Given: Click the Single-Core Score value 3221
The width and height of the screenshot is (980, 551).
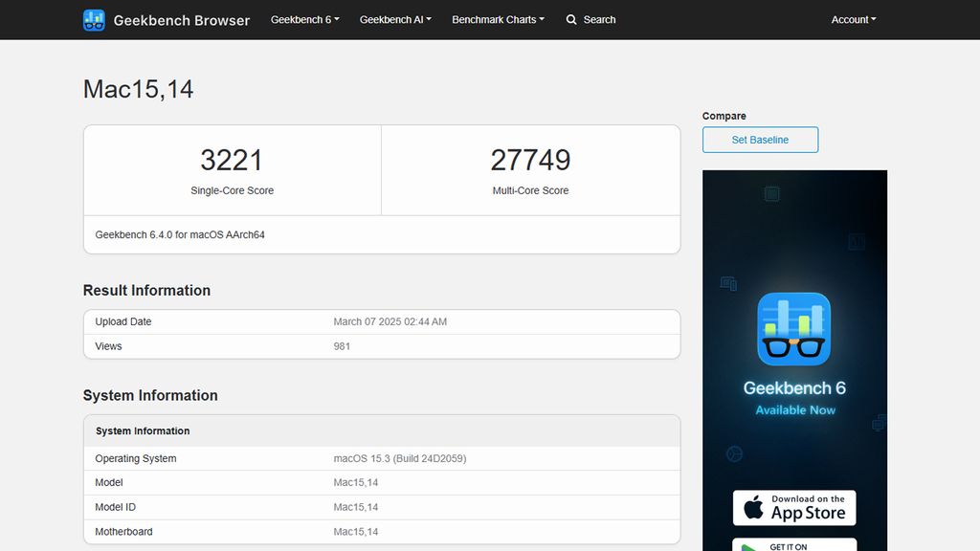Looking at the screenshot, I should 232,160.
